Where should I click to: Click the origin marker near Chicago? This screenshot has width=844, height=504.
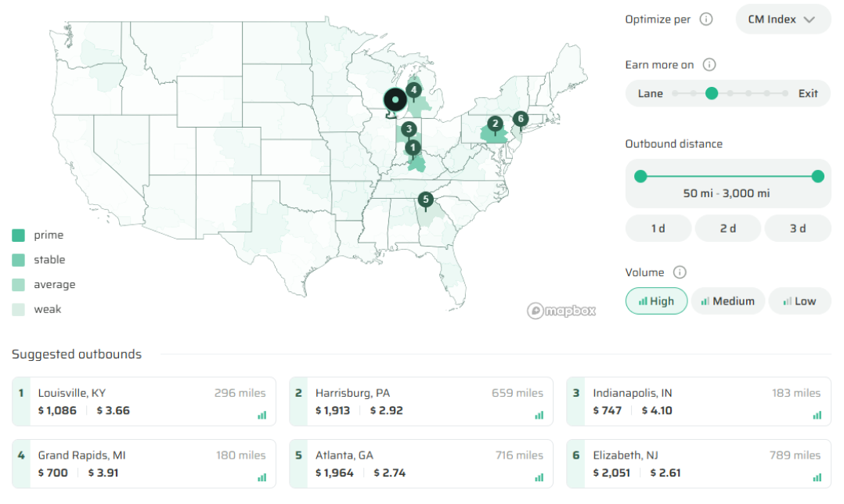tap(395, 100)
